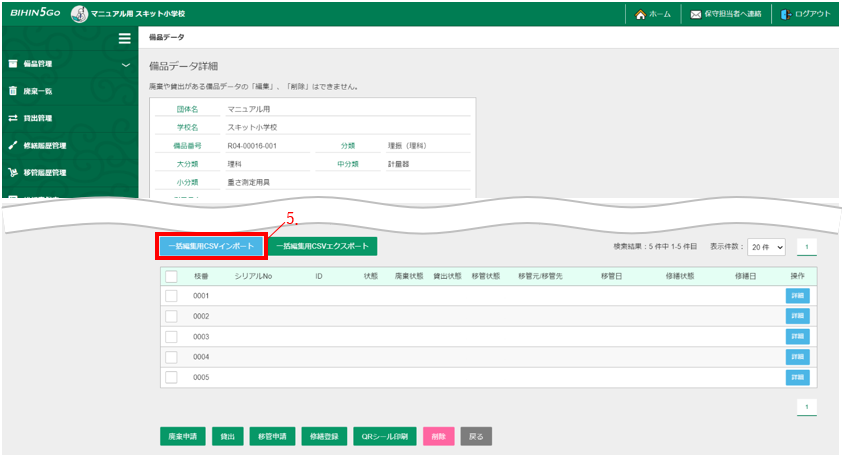Click the 修繕履歴管理 wrench icon
Image resolution: width=844 pixels, height=456 pixels.
13,145
